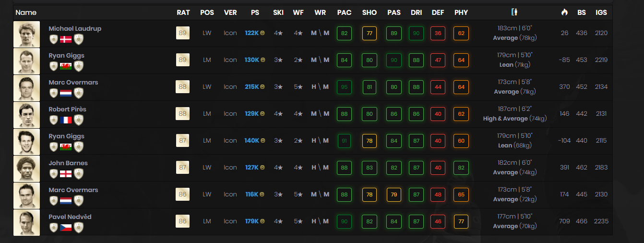This screenshot has width=644, height=243.
Task: Click the club badge left of France flag
Action: [54, 120]
